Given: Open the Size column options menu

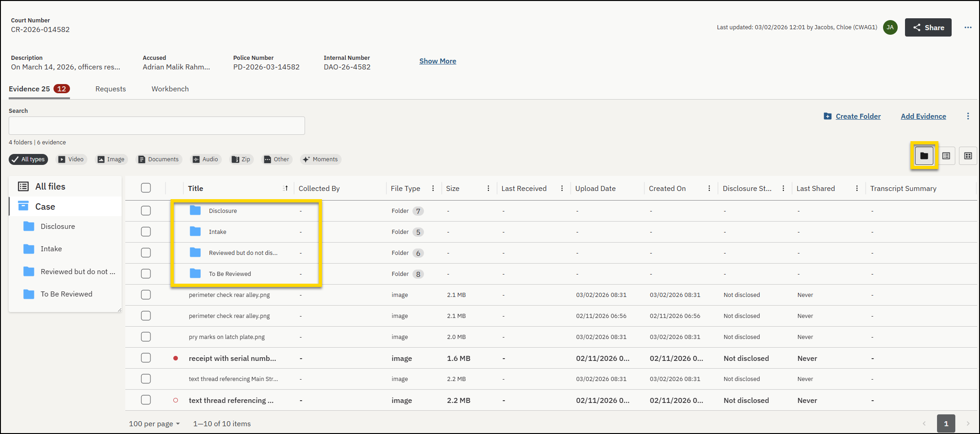Looking at the screenshot, I should [x=488, y=188].
